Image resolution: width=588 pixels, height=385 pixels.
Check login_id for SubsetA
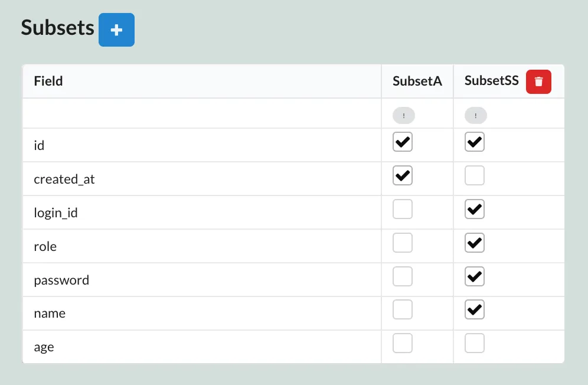tap(403, 210)
